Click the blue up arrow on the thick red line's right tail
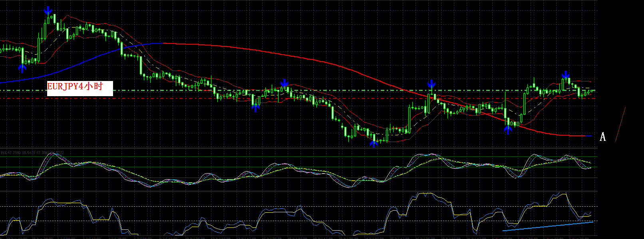This screenshot has height=239, width=644. [508, 129]
